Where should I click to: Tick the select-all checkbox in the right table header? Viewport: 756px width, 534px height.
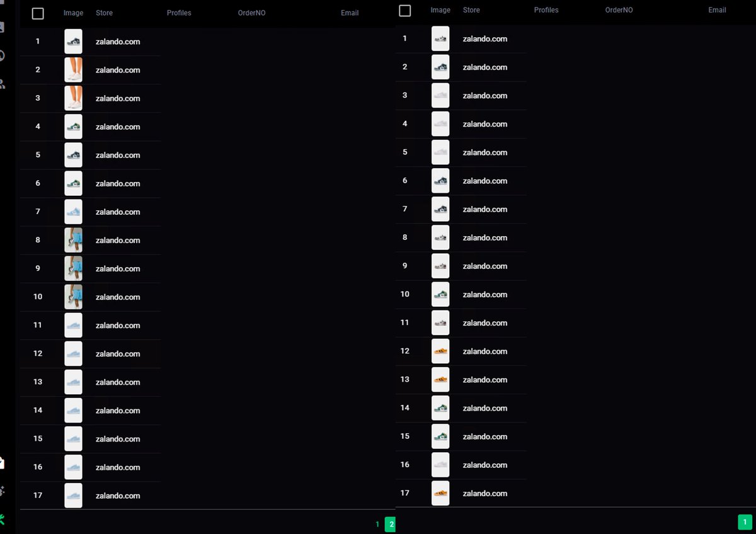405,11
